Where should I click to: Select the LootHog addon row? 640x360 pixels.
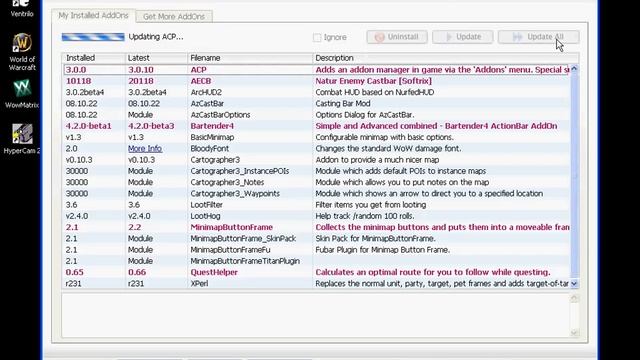[x=316, y=216]
